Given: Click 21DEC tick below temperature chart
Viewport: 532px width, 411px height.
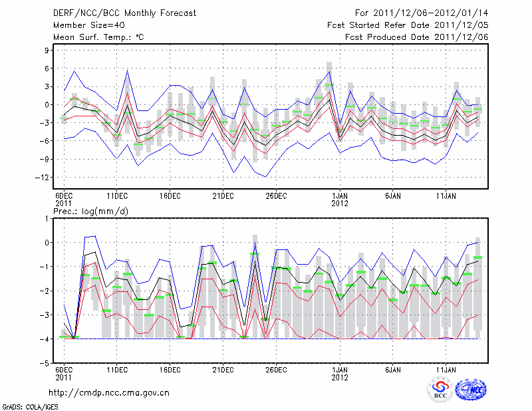Looking at the screenshot, I should click(223, 196).
